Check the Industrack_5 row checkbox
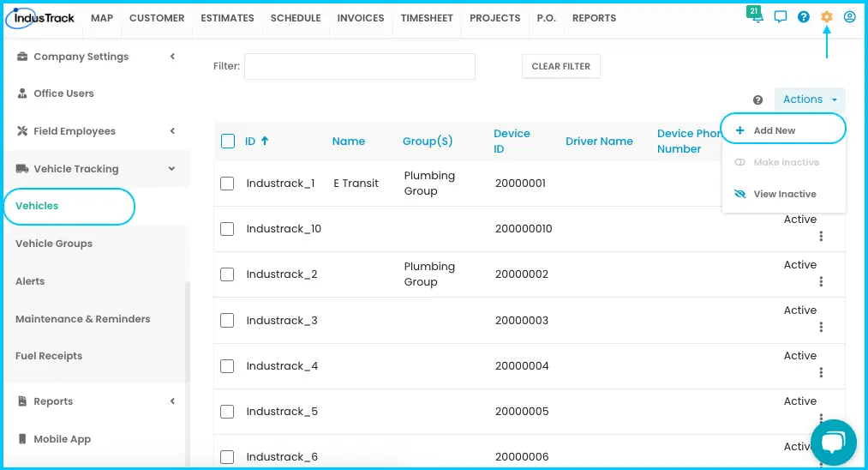 click(x=227, y=412)
